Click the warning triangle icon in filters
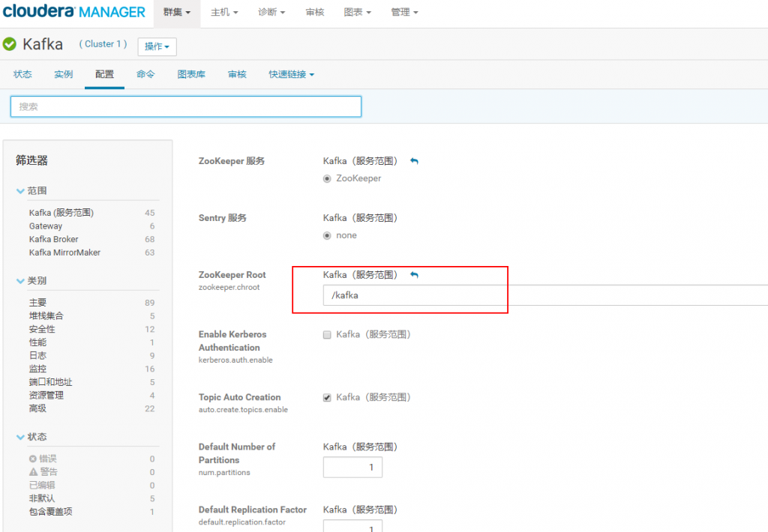 coord(33,472)
